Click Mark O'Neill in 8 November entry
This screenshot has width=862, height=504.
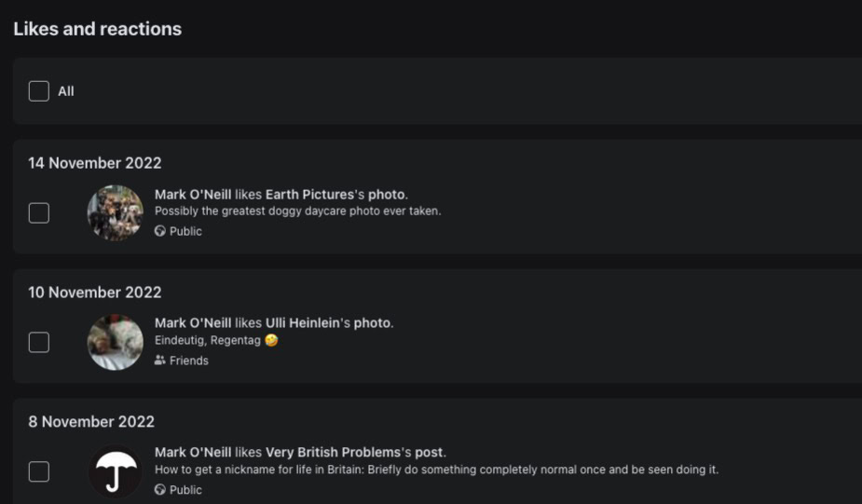click(193, 453)
